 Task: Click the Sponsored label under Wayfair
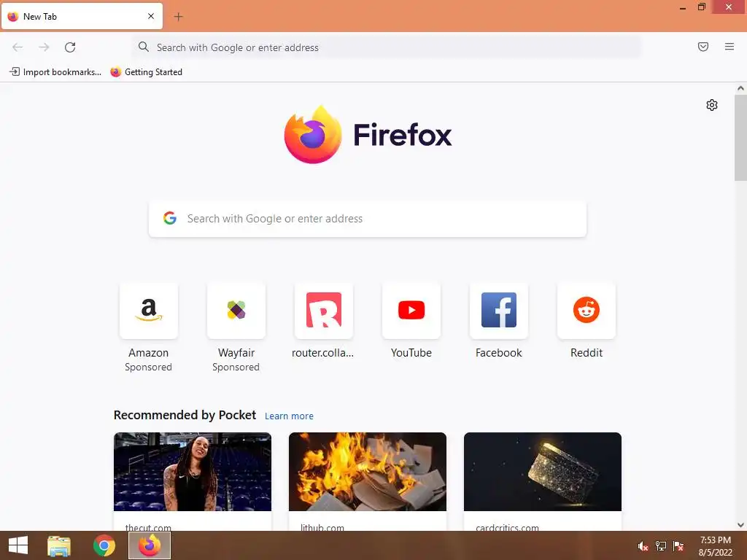pyautogui.click(x=236, y=367)
